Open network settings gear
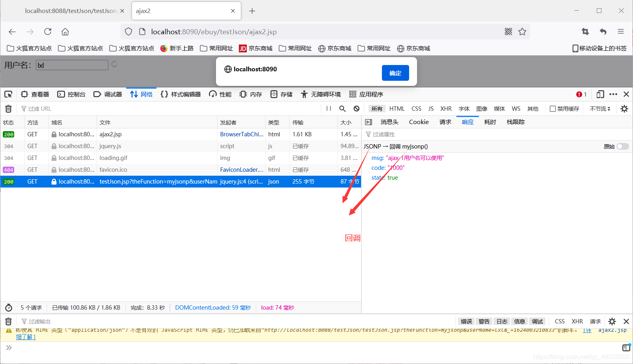This screenshot has width=633, height=364. (x=624, y=109)
